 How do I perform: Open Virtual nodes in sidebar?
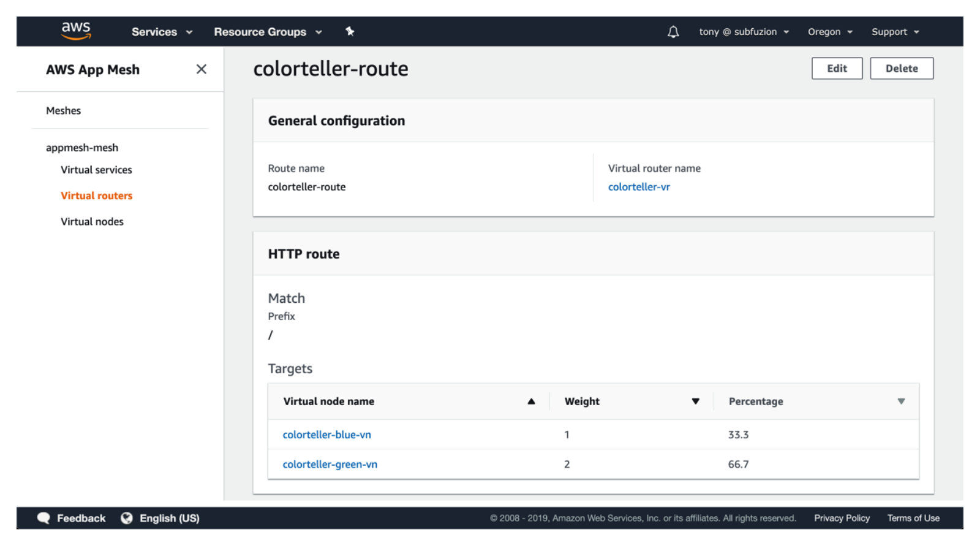(92, 221)
